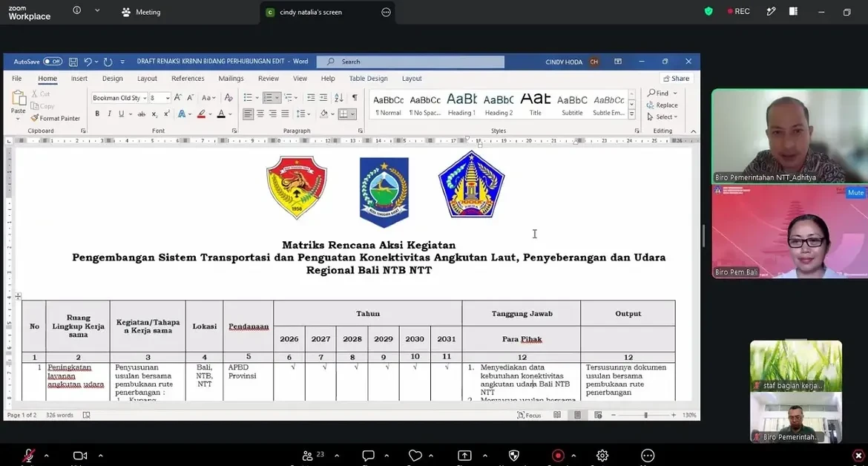
Task: Click the Increase Indent icon
Action: click(x=323, y=97)
